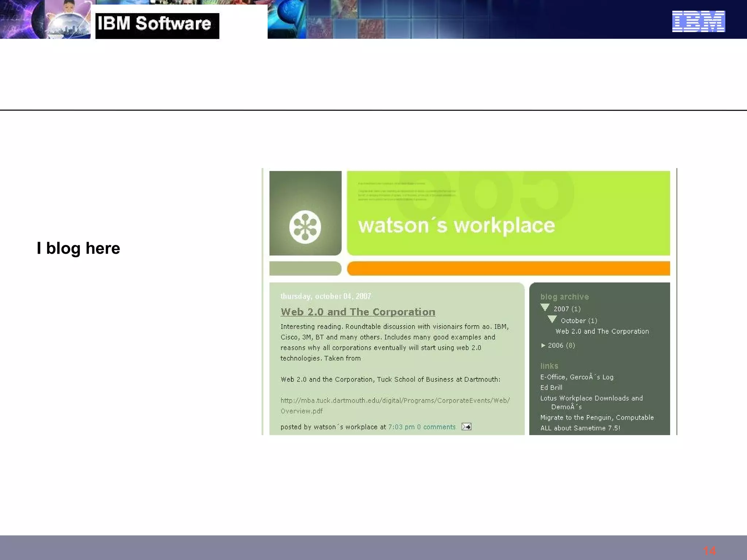
Task: Select Web 2.0 and The Corporation in archive
Action: 602,331
